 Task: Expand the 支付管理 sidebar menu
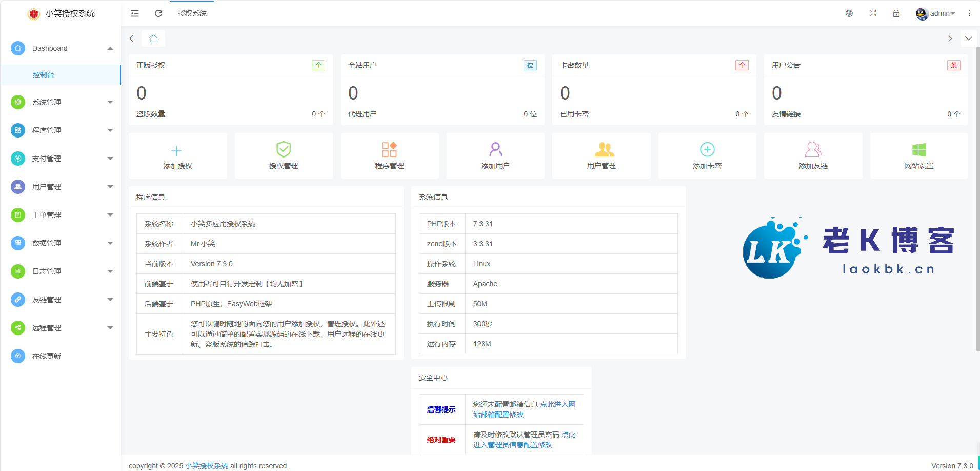point(61,159)
